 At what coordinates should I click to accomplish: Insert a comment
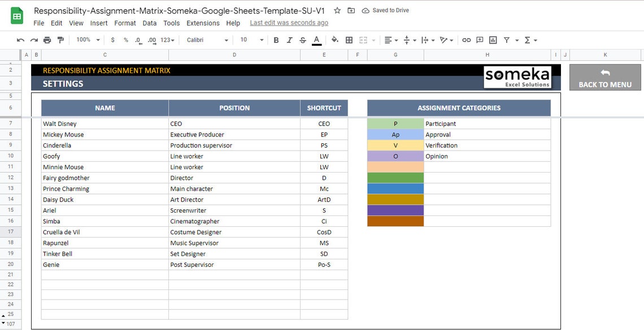480,39
